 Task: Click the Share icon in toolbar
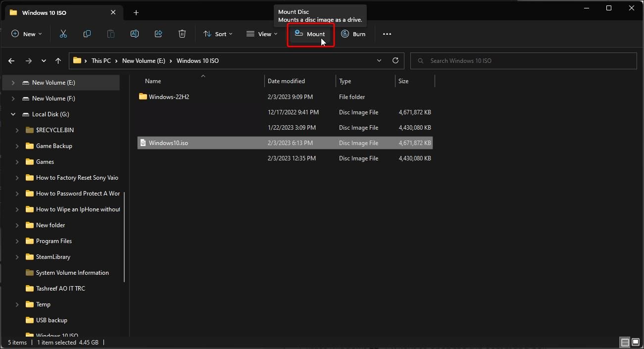(x=158, y=34)
